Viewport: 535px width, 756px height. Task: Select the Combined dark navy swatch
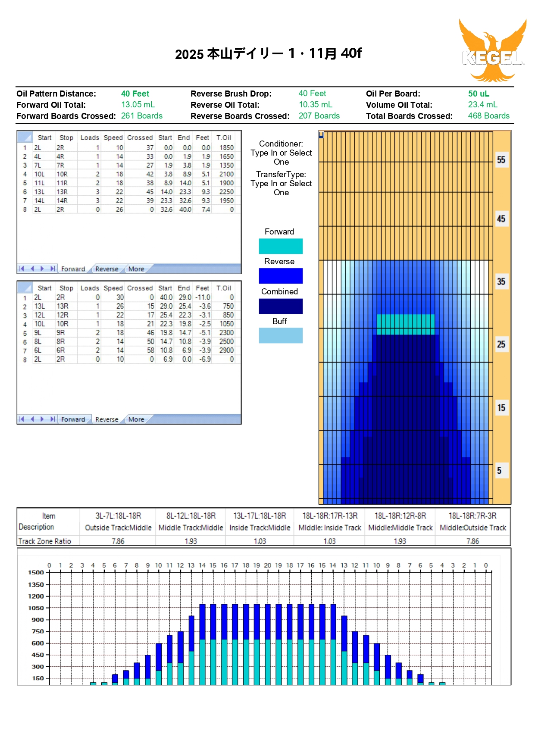[x=281, y=306]
